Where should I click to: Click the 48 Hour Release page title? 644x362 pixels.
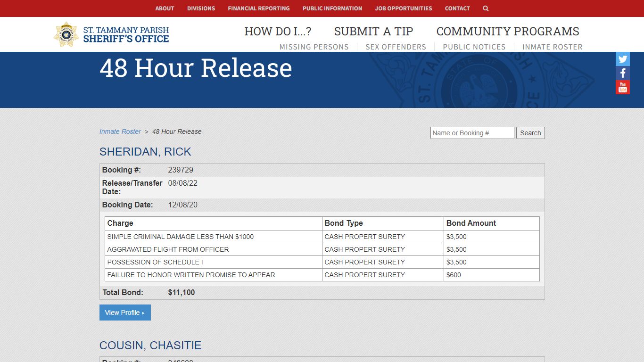coord(196,68)
